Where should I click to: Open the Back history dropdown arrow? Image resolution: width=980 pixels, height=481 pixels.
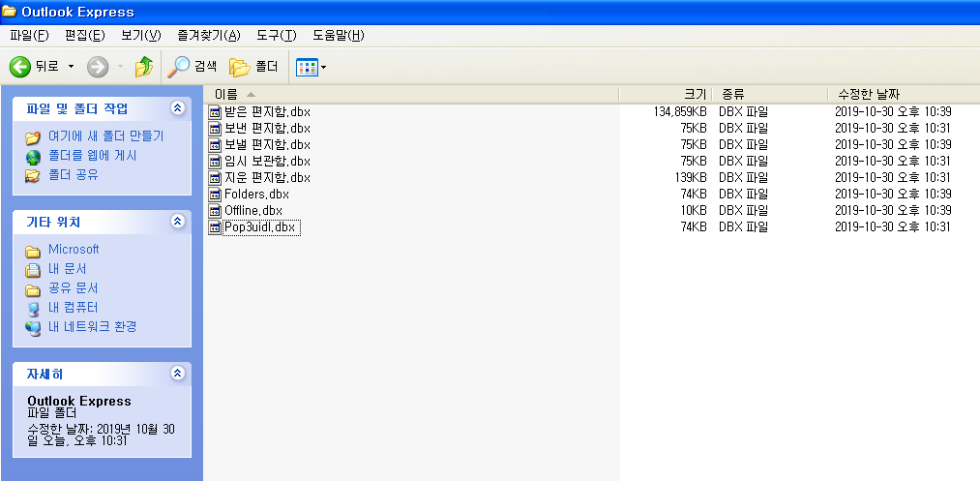pos(71,66)
